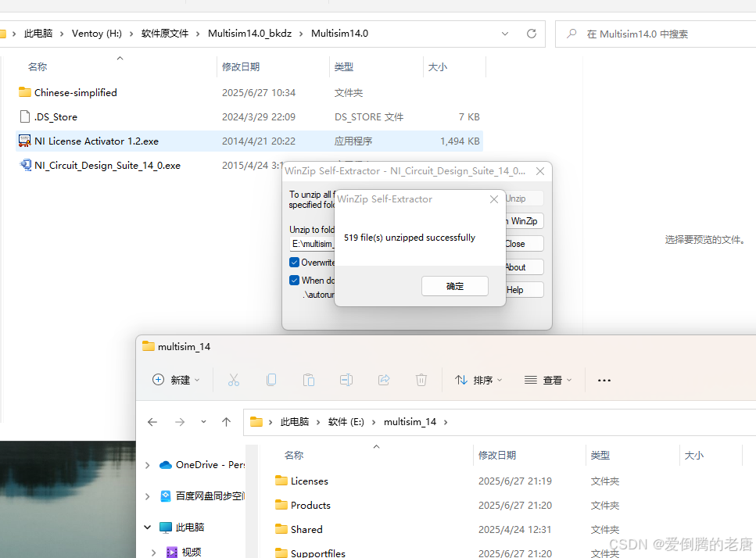
Task: Click the rename icon in multisim_14 toolbar
Action: 346,380
